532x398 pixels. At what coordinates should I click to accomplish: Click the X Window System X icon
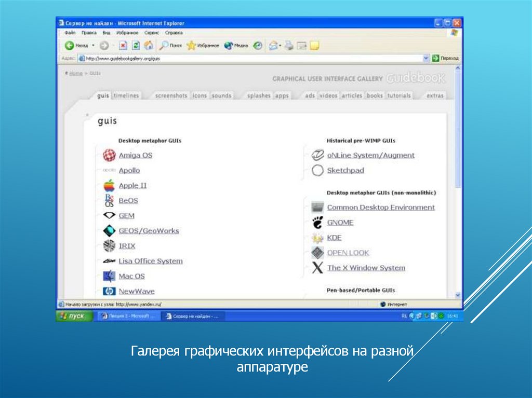click(317, 267)
